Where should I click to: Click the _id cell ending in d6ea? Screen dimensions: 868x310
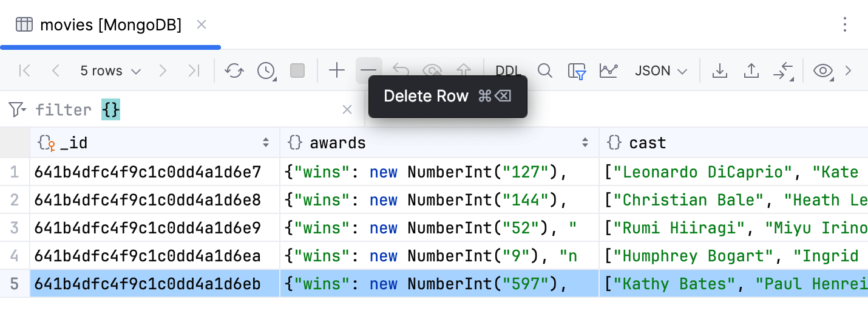pyautogui.click(x=155, y=256)
